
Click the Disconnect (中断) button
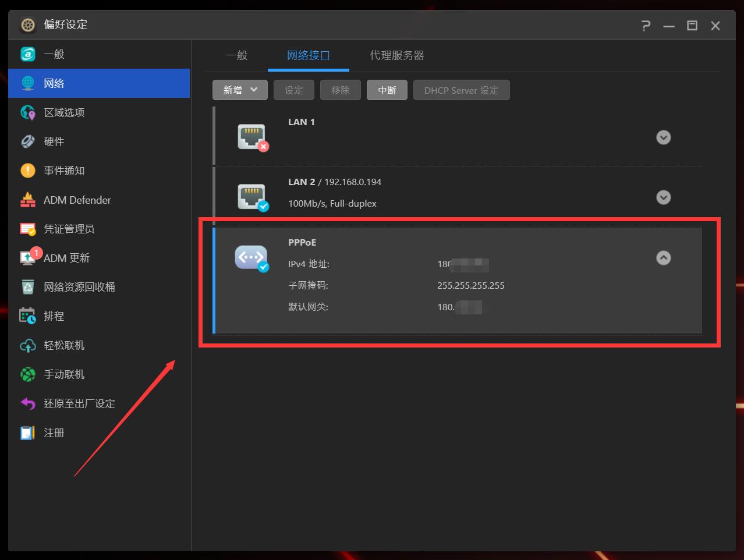[387, 90]
